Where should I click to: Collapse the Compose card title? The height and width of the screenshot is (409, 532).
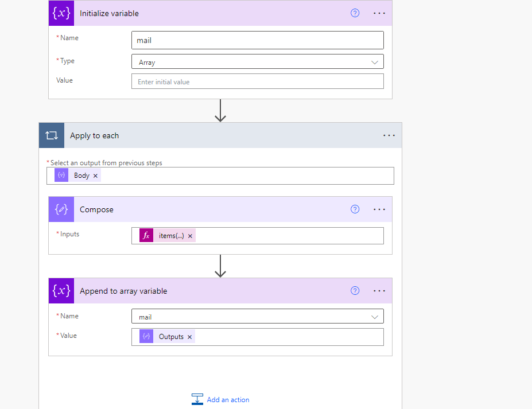[x=96, y=209]
